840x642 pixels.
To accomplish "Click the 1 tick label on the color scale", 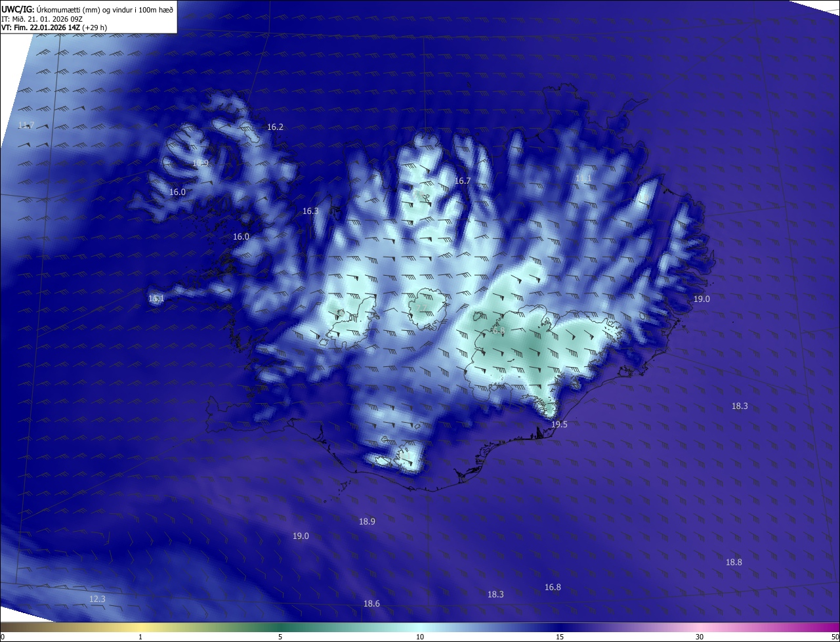I will 140,637.
